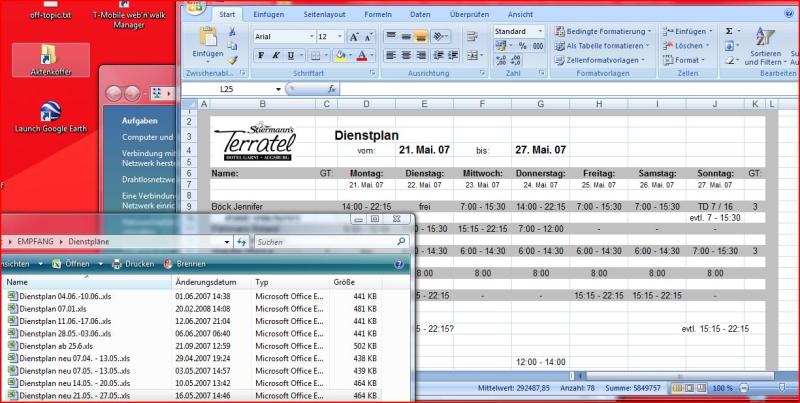This screenshot has width=800, height=403.
Task: Expand the Arial font name dropdown
Action: tap(308, 36)
